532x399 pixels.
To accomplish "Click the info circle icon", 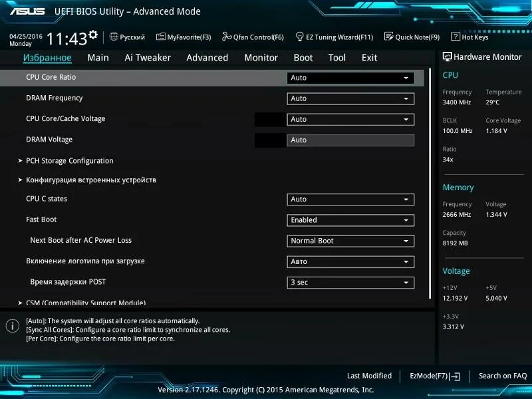I will [x=13, y=326].
